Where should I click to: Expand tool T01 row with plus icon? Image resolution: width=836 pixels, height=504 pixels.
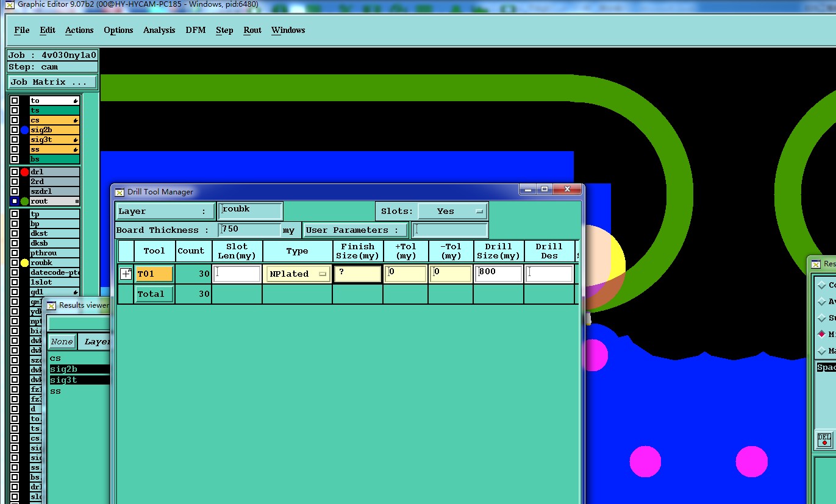[126, 274]
